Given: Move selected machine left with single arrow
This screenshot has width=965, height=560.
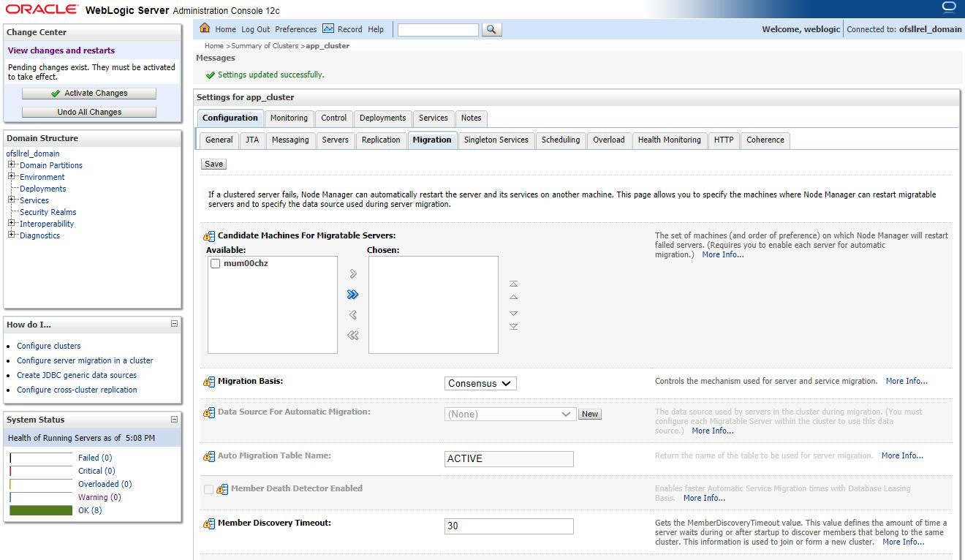Looking at the screenshot, I should (x=353, y=315).
